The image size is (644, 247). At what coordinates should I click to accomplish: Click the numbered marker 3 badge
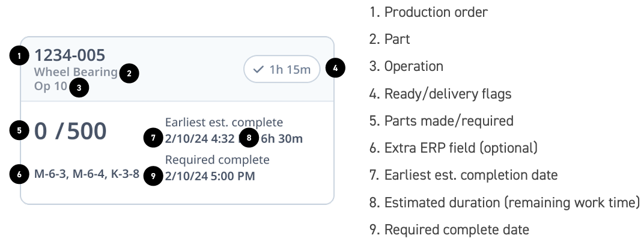pos(79,88)
